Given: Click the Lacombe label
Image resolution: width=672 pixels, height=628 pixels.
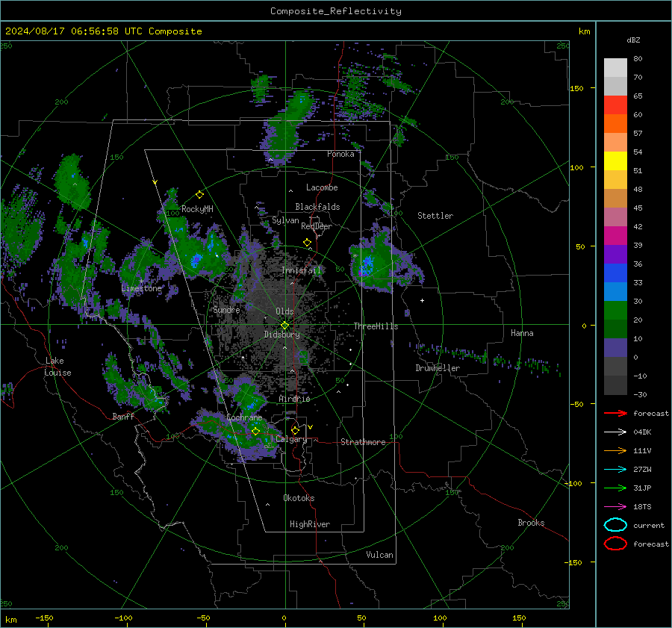Looking at the screenshot, I should point(322,187).
